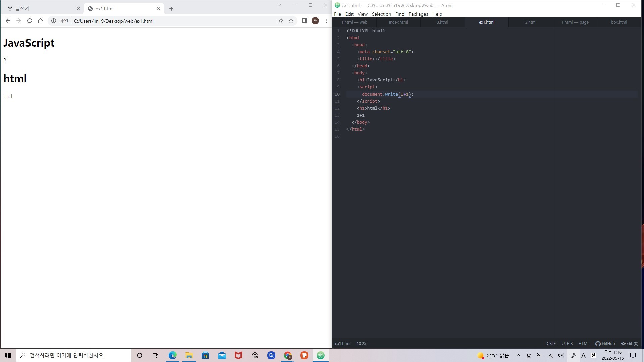Open the Packages menu in Atom
The height and width of the screenshot is (362, 644).
click(x=418, y=14)
